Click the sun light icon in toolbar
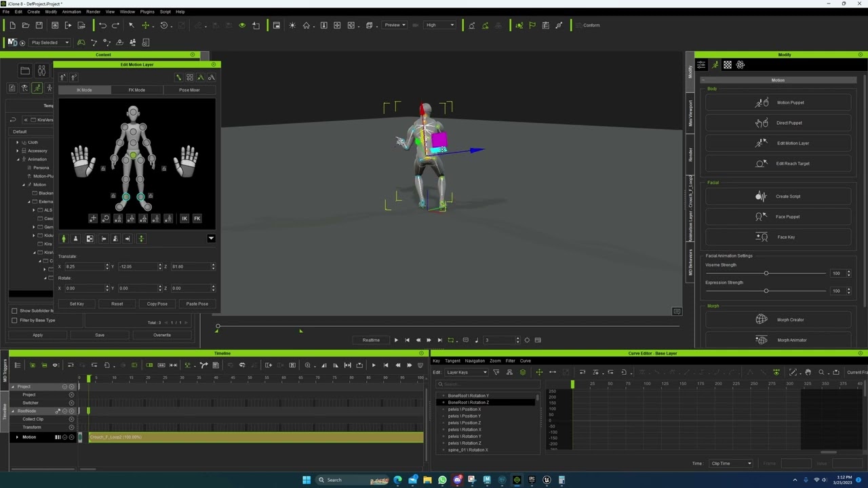This screenshot has height=488, width=868. tap(292, 25)
